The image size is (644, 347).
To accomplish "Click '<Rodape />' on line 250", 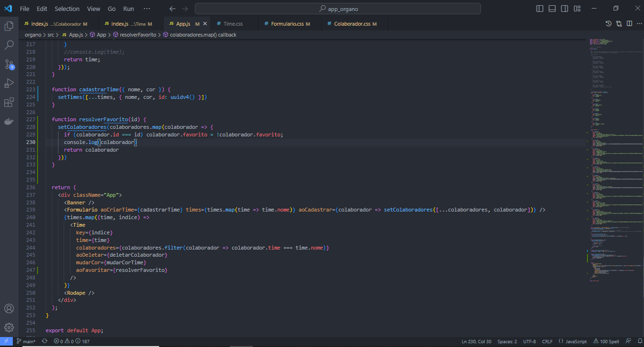I will [79, 293].
